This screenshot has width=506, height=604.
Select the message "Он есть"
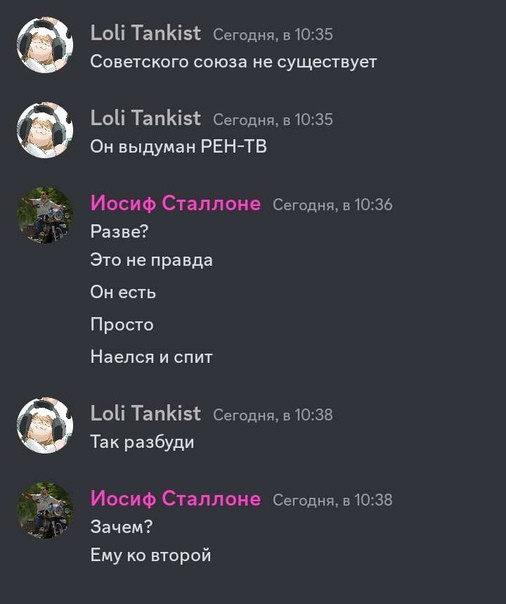(123, 292)
